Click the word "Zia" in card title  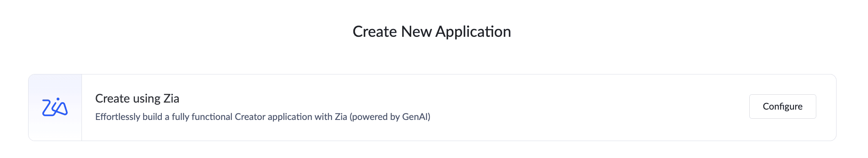coord(171,98)
